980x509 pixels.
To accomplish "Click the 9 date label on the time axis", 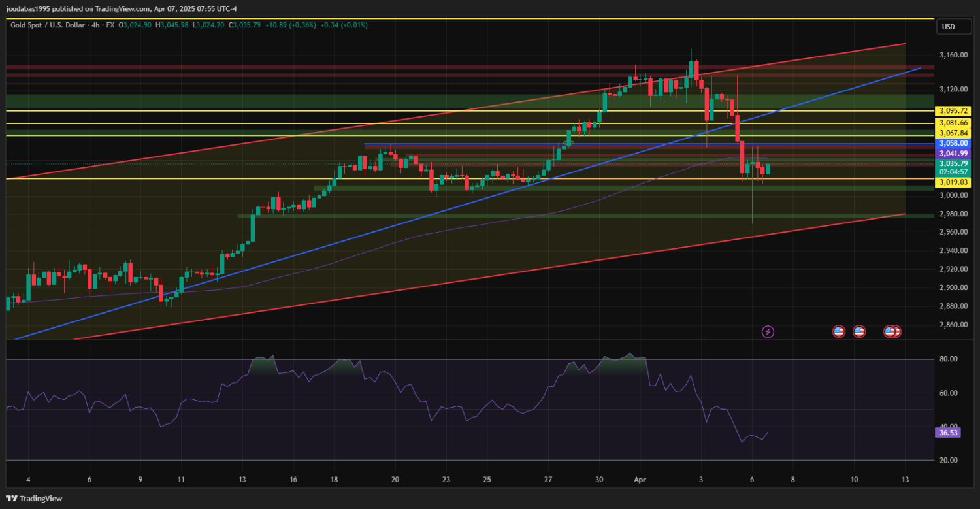I will coord(140,479).
